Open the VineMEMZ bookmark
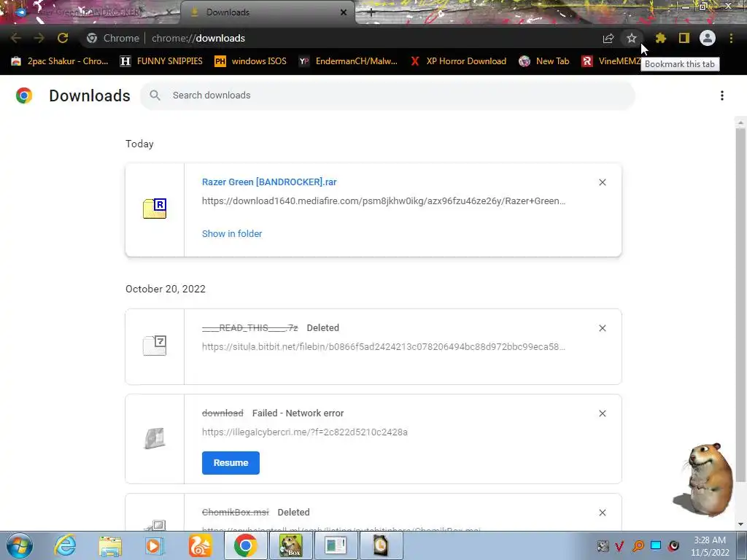 tap(611, 61)
